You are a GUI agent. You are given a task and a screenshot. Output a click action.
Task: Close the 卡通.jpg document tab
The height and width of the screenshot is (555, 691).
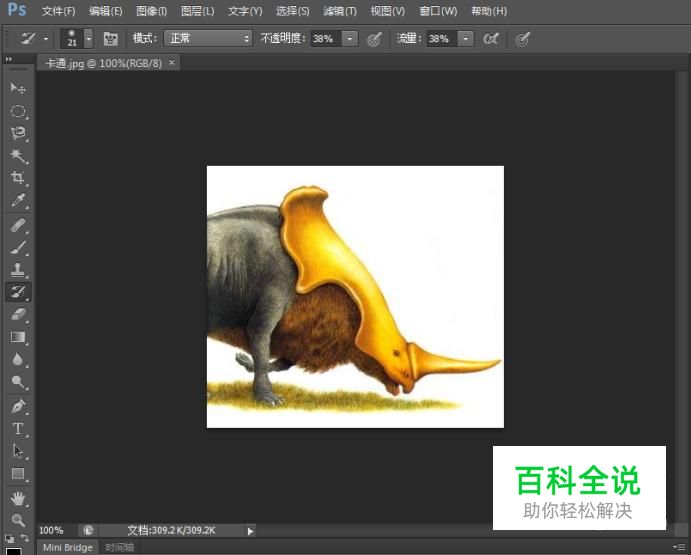click(x=172, y=63)
